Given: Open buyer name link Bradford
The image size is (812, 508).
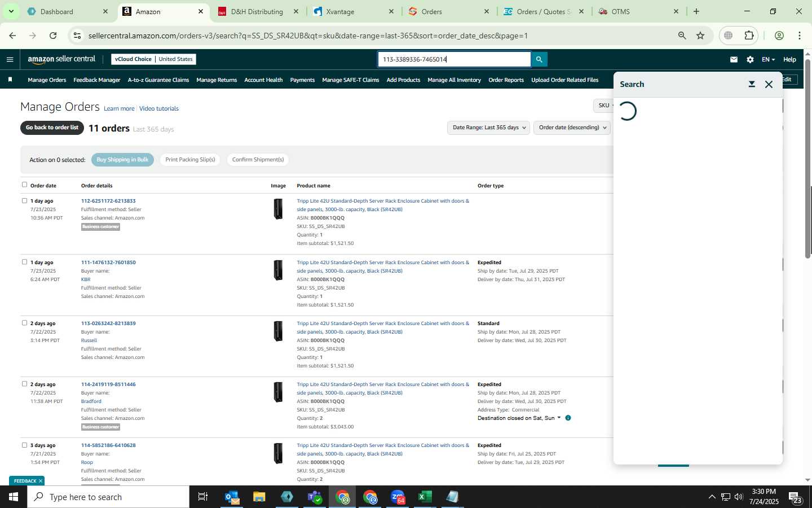Looking at the screenshot, I should click(91, 401).
